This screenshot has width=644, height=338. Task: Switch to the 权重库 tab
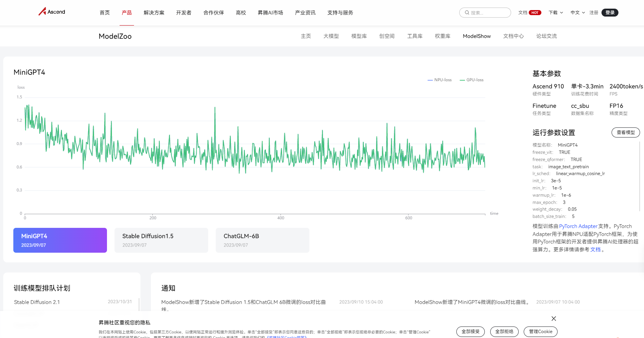[x=443, y=36]
